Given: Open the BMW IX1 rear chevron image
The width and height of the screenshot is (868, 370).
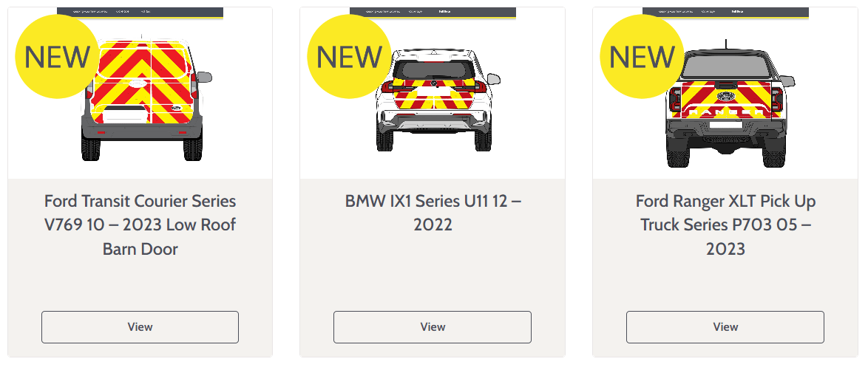Looking at the screenshot, I should tap(433, 93).
